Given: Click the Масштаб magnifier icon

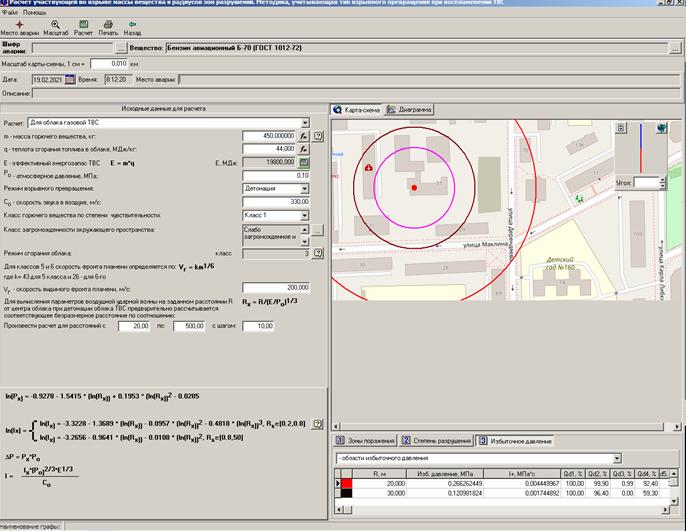Looking at the screenshot, I should click(55, 24).
